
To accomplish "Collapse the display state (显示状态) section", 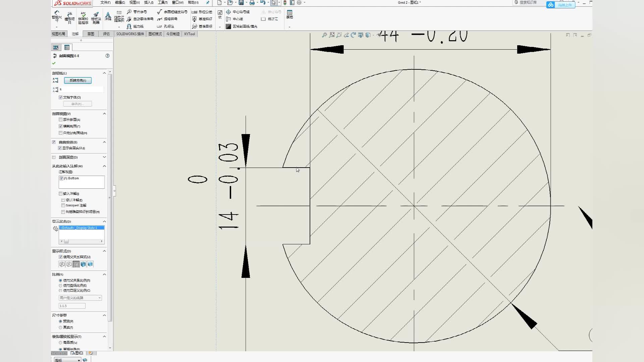I will pos(104,222).
